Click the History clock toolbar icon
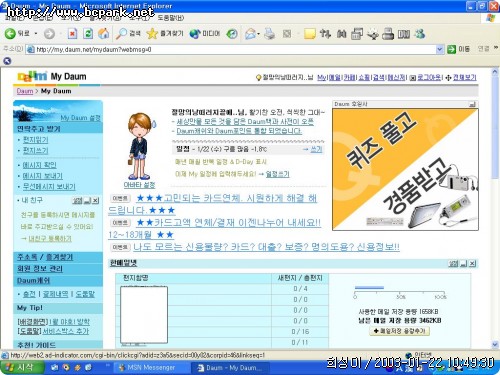Image resolution: width=500 pixels, height=375 pixels. (x=232, y=33)
